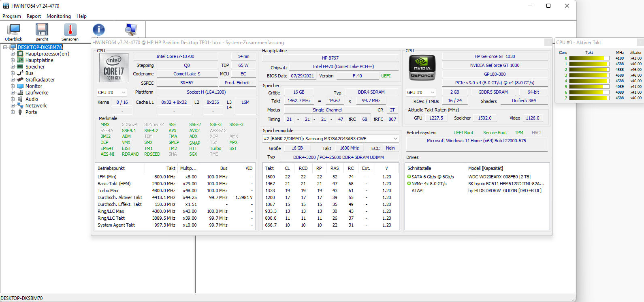Click the Socket H (LGA1200) platform field
Image resolution: width=644 pixels, height=302 pixels.
pyautogui.click(x=206, y=92)
